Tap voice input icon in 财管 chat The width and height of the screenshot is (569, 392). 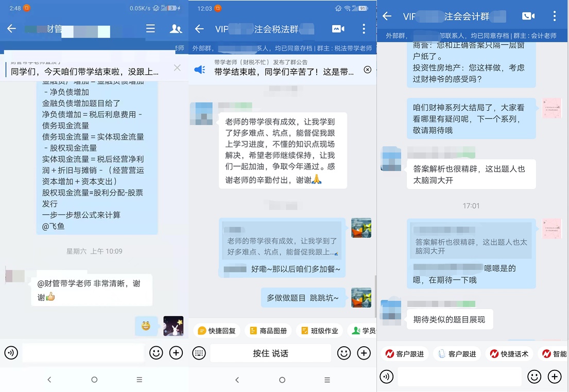(11, 353)
